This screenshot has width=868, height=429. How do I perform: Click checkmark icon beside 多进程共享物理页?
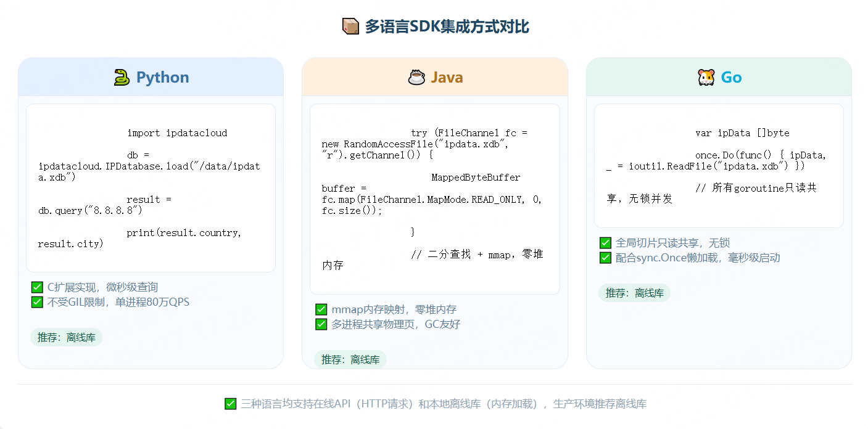pyautogui.click(x=321, y=324)
